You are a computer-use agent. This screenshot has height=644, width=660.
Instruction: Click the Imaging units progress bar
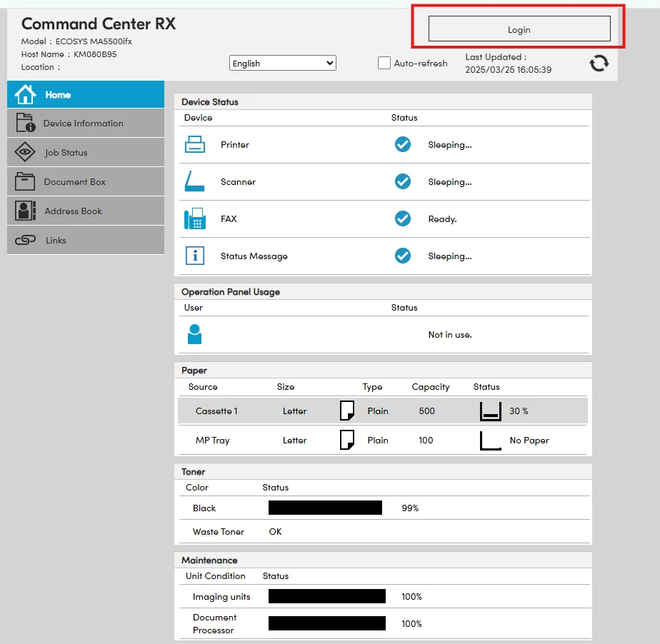(x=326, y=596)
